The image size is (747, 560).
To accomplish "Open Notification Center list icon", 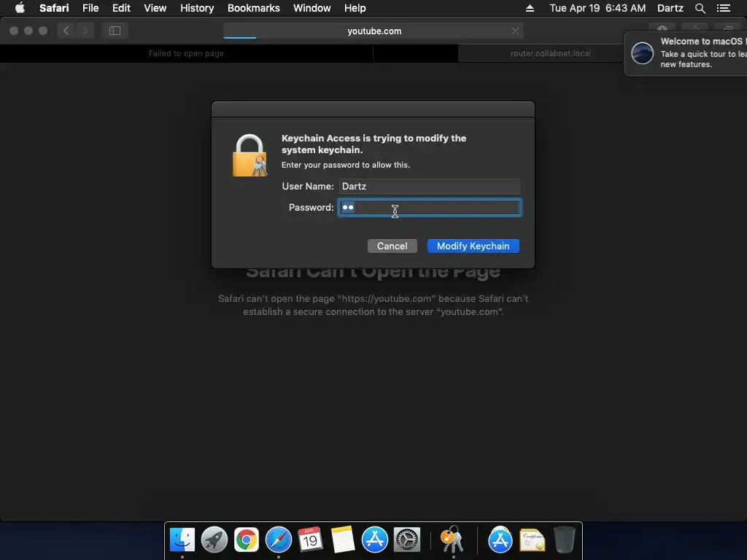I will pyautogui.click(x=723, y=8).
